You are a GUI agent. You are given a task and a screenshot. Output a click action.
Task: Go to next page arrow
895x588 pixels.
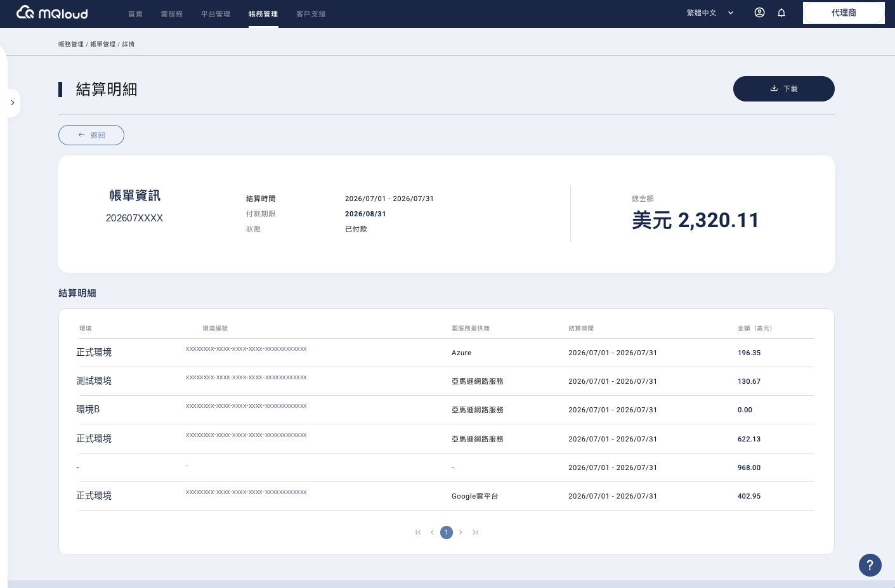pos(461,532)
